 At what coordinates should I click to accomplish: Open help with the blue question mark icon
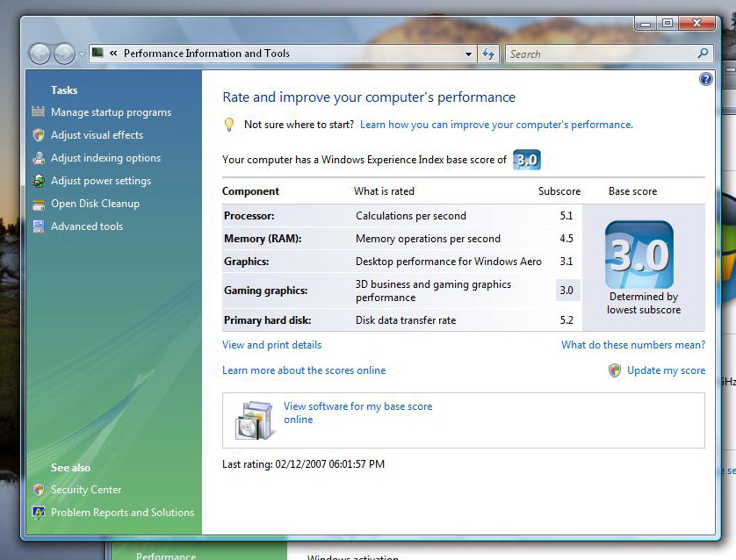pyautogui.click(x=705, y=79)
